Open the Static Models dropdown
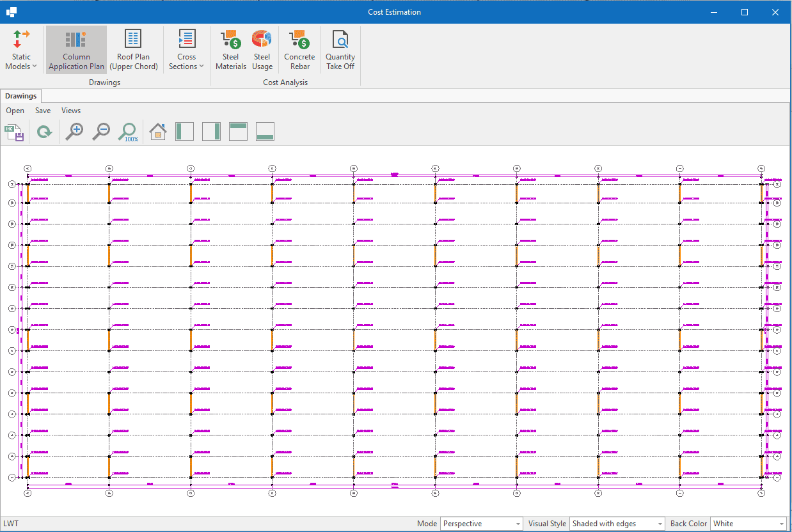Image resolution: width=792 pixels, height=532 pixels. pos(21,50)
